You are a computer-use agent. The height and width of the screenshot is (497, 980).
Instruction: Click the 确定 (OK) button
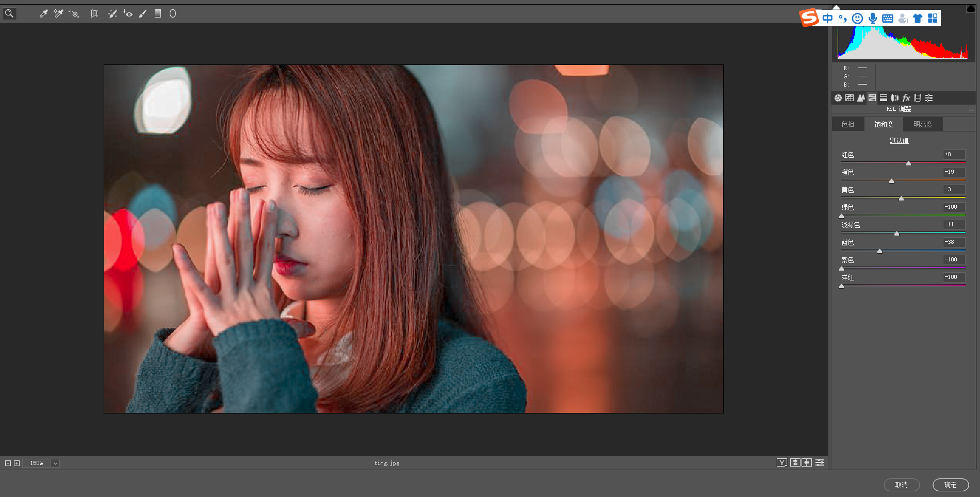tap(950, 485)
